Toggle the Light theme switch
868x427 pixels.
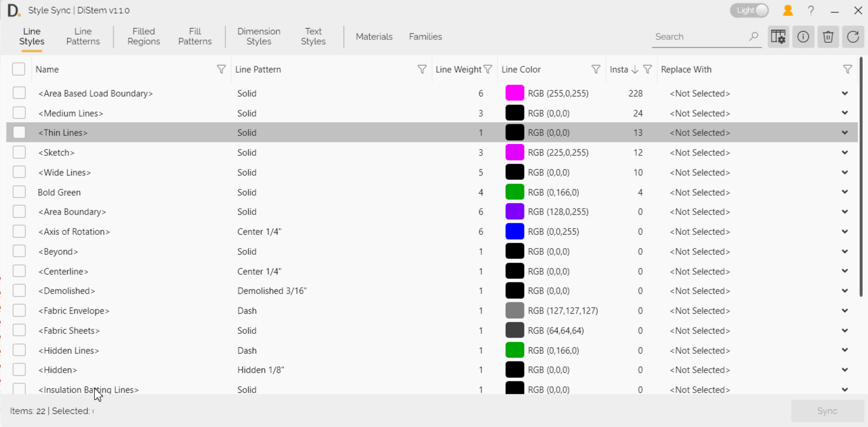pos(749,11)
